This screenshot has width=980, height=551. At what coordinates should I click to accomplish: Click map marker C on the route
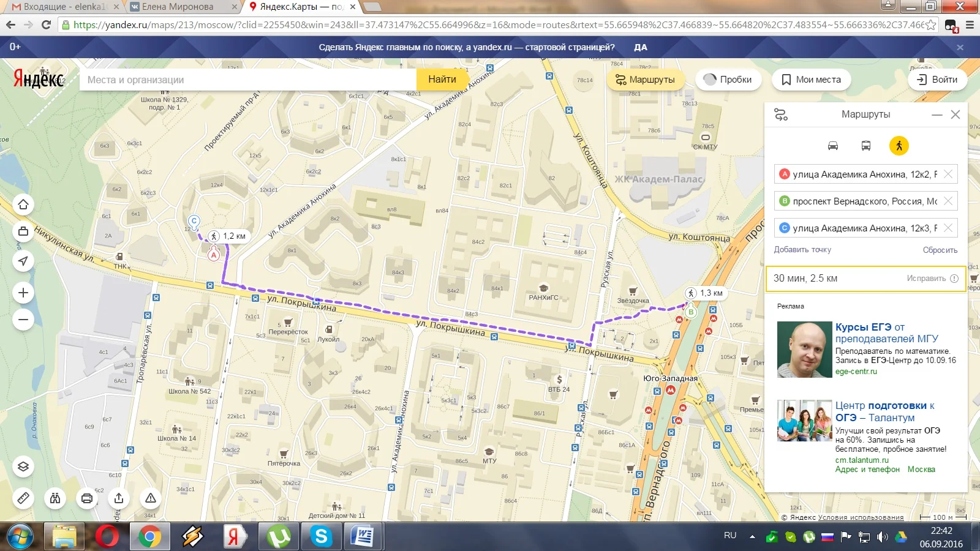pyautogui.click(x=194, y=221)
